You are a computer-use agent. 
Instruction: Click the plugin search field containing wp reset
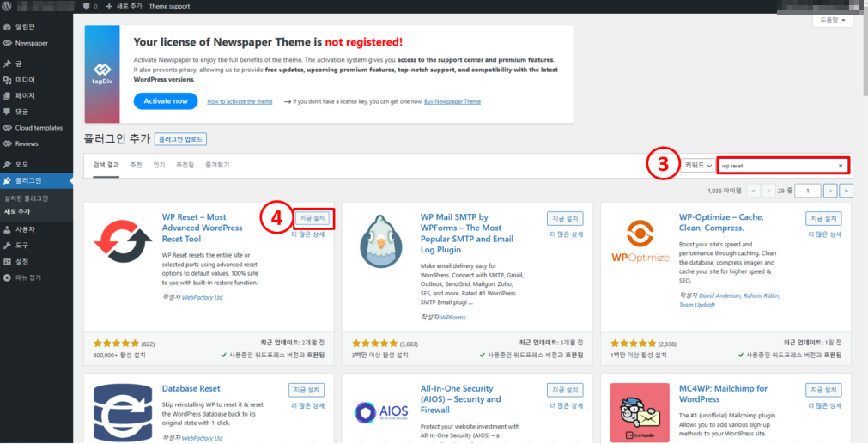tap(783, 165)
